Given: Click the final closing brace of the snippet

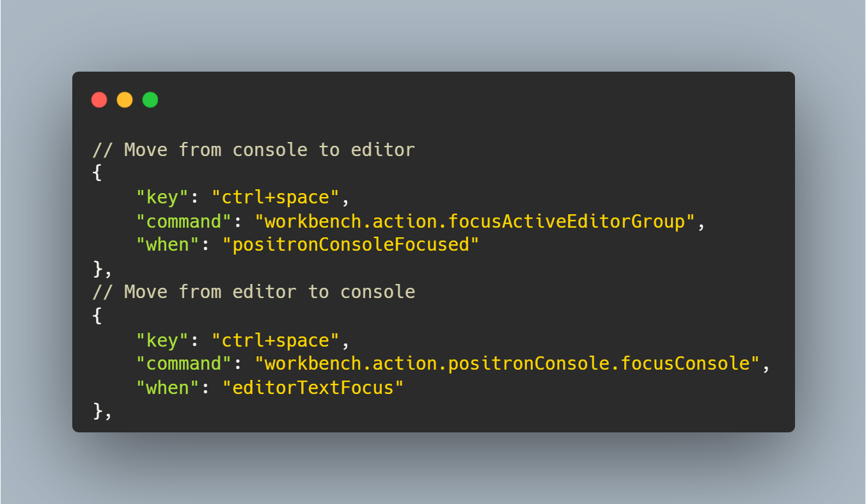Looking at the screenshot, I should 97,411.
